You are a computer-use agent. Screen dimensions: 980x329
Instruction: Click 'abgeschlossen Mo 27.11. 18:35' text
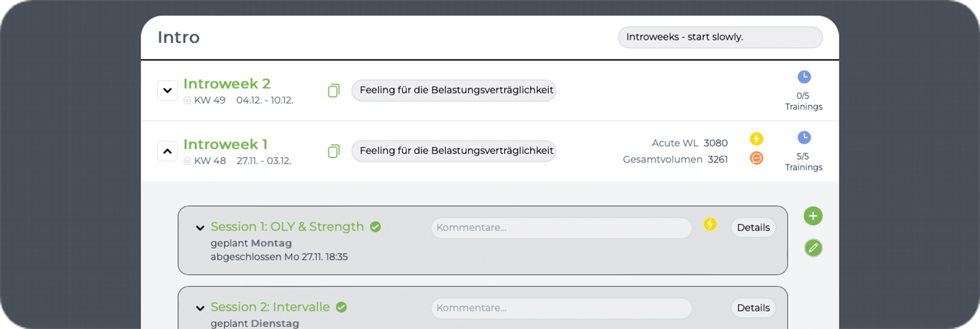tap(279, 256)
